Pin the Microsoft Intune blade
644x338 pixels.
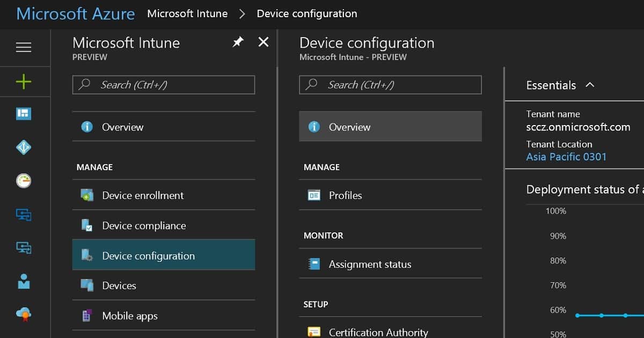[238, 42]
